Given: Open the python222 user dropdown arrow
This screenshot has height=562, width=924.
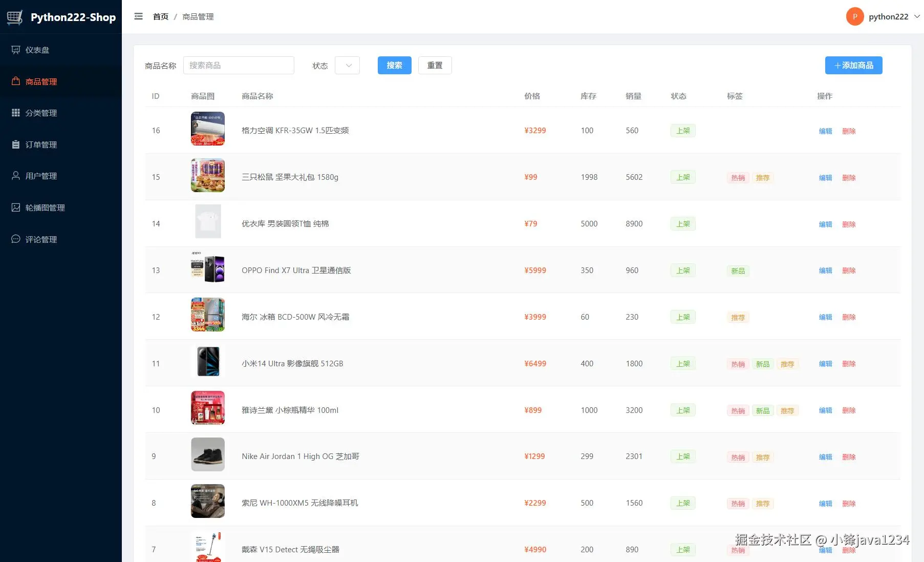Looking at the screenshot, I should click(x=917, y=16).
